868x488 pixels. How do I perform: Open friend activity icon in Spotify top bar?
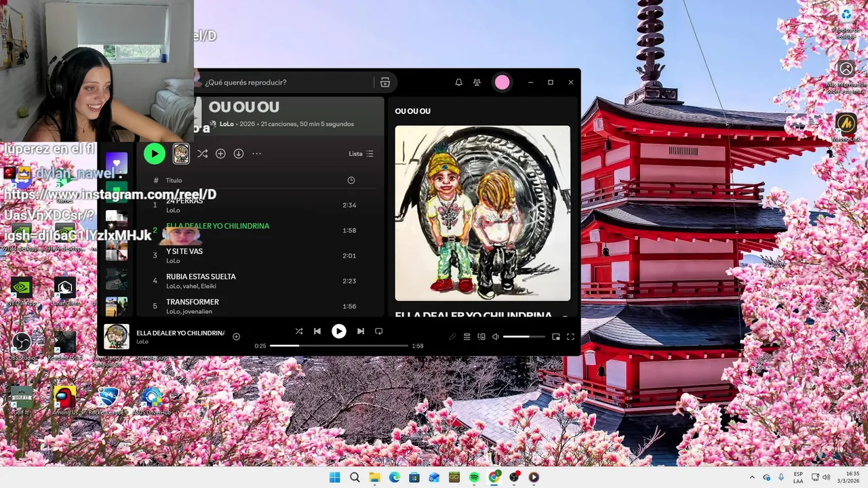point(477,82)
